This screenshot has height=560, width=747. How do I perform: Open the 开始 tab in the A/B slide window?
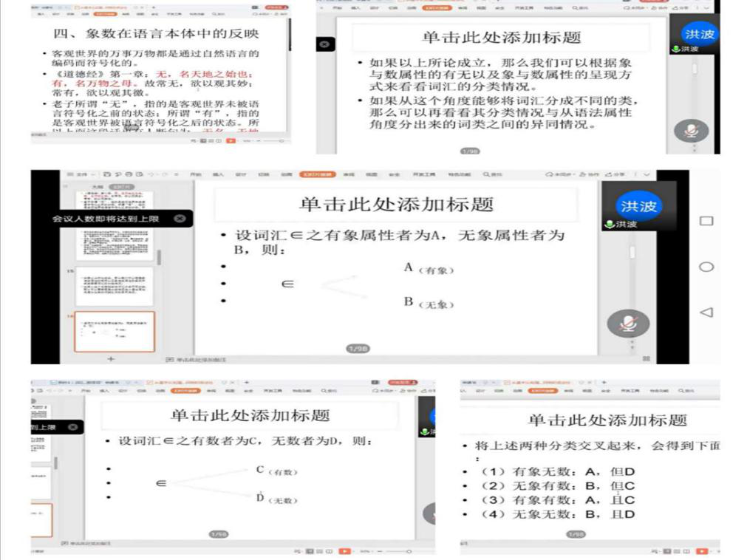click(x=196, y=175)
